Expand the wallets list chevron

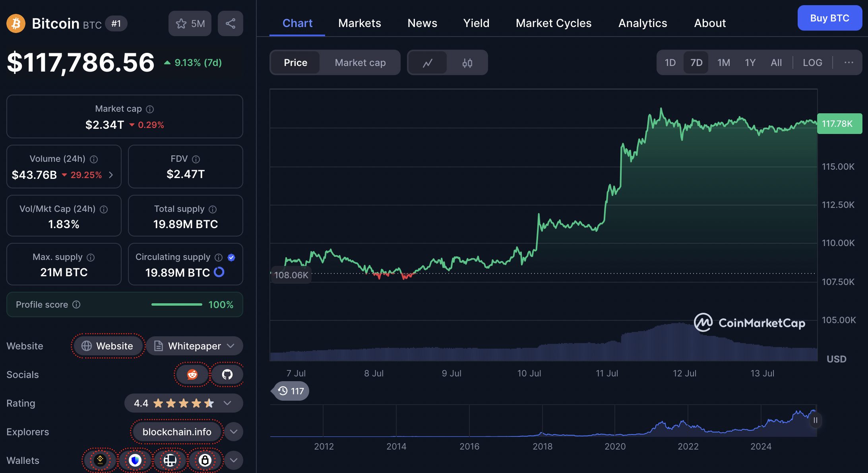[x=234, y=460]
